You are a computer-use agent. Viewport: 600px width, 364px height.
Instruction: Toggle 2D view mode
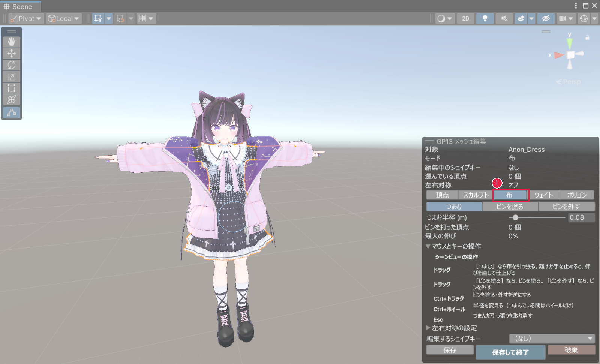tap(465, 18)
